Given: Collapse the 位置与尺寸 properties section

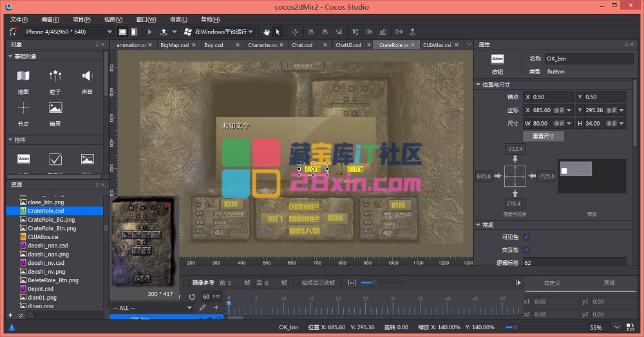Looking at the screenshot, I should pos(478,84).
